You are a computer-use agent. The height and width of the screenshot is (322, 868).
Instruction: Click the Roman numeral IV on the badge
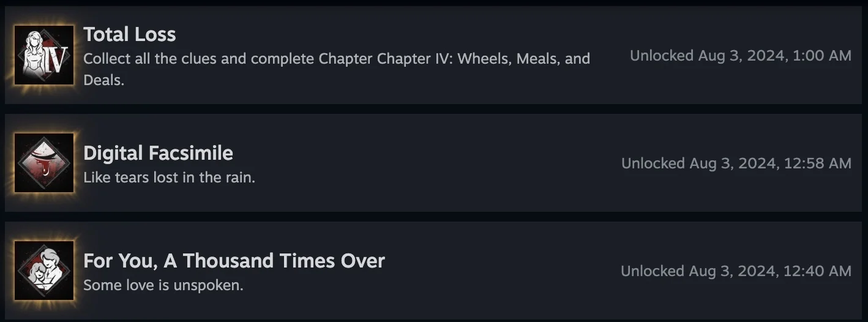(x=56, y=60)
